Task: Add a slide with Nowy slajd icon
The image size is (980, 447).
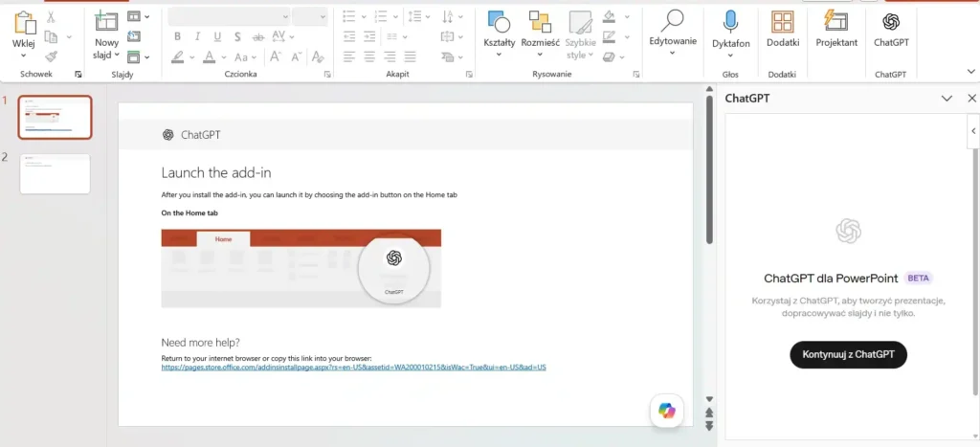Action: point(106,21)
